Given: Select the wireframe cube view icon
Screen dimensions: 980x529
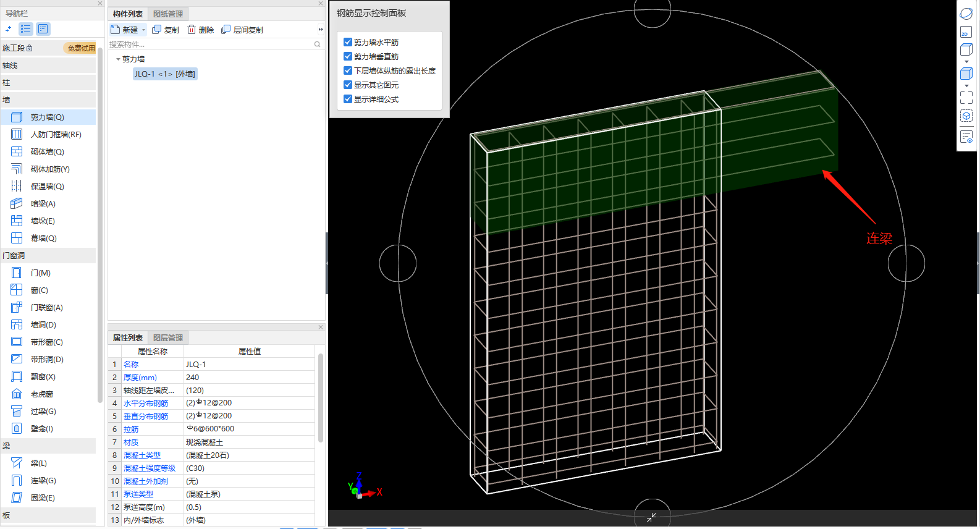Looking at the screenshot, I should (966, 50).
